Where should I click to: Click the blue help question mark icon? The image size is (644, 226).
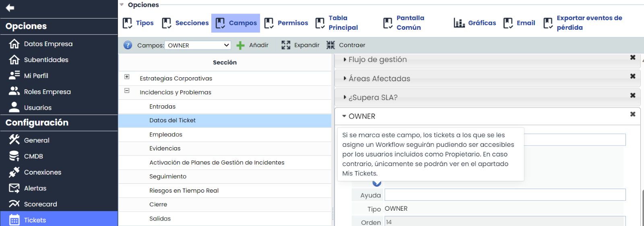tap(128, 45)
